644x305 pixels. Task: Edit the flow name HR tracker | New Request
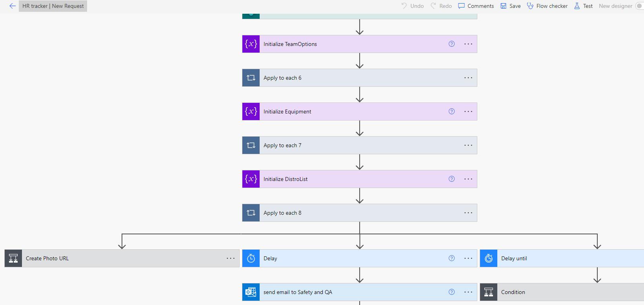point(53,6)
